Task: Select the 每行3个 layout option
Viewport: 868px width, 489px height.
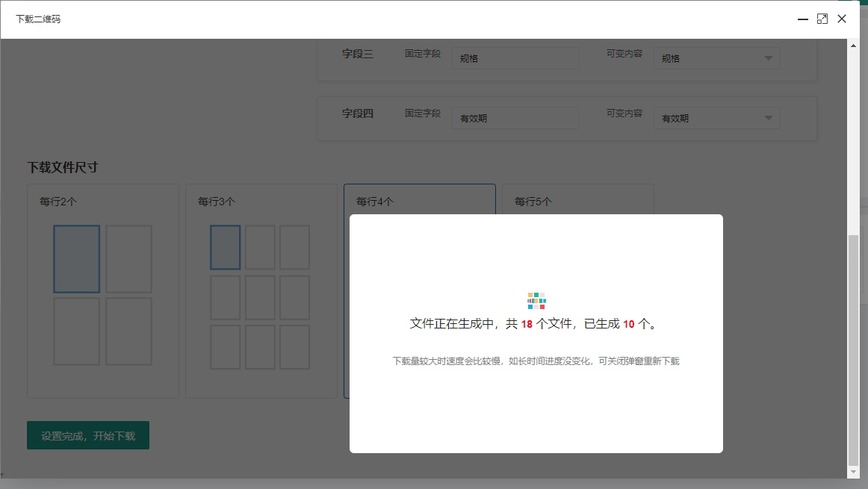Action: click(x=261, y=291)
